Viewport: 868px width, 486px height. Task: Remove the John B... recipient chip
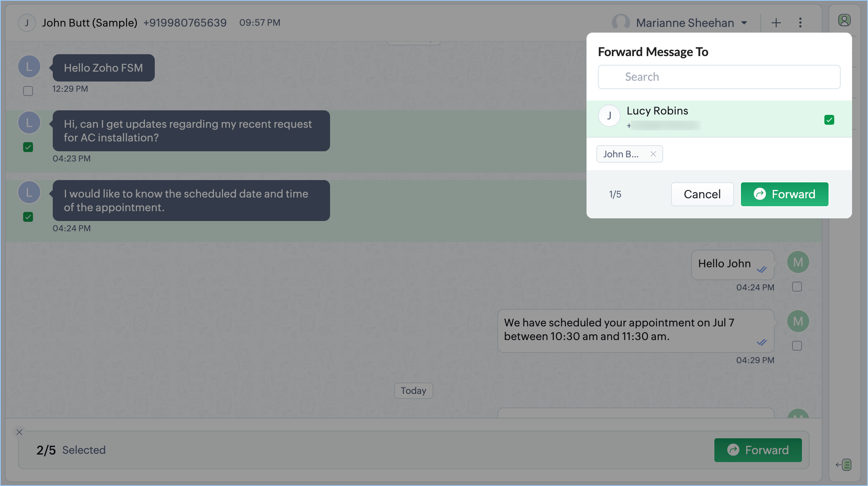pos(653,154)
